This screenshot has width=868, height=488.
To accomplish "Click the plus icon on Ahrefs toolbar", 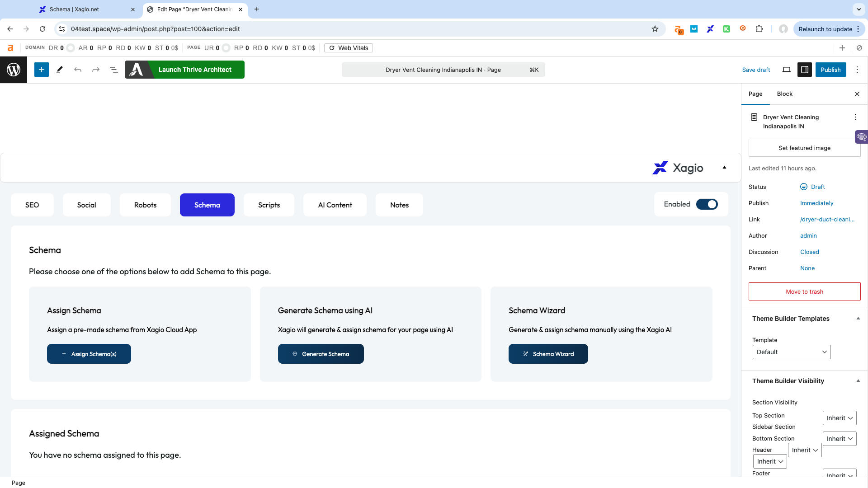I will [x=842, y=48].
